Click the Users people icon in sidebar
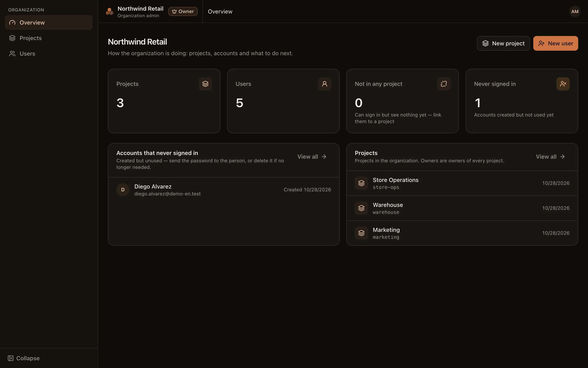 click(x=12, y=54)
